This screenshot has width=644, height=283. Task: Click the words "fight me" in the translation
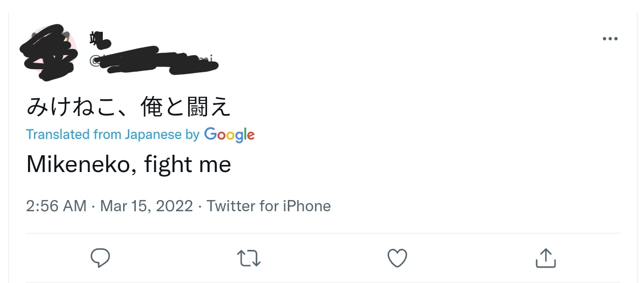click(187, 165)
